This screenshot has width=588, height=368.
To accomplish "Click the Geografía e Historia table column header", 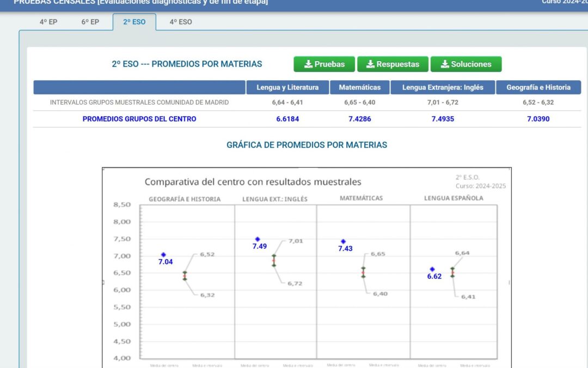I will click(x=538, y=87).
